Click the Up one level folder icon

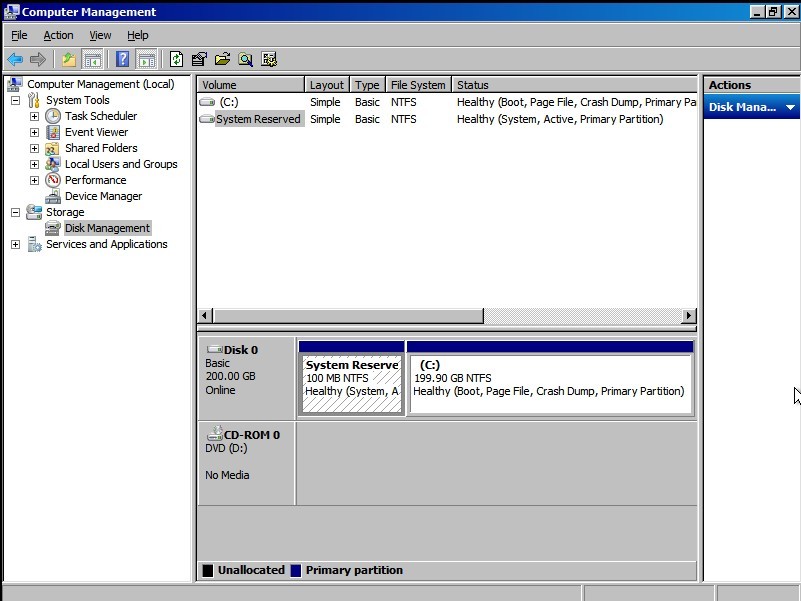coord(68,60)
